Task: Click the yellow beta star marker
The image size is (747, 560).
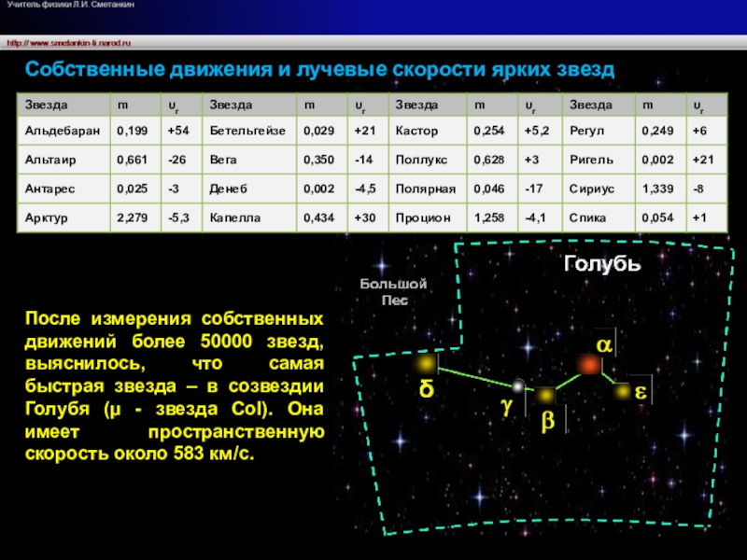Action: coord(545,395)
